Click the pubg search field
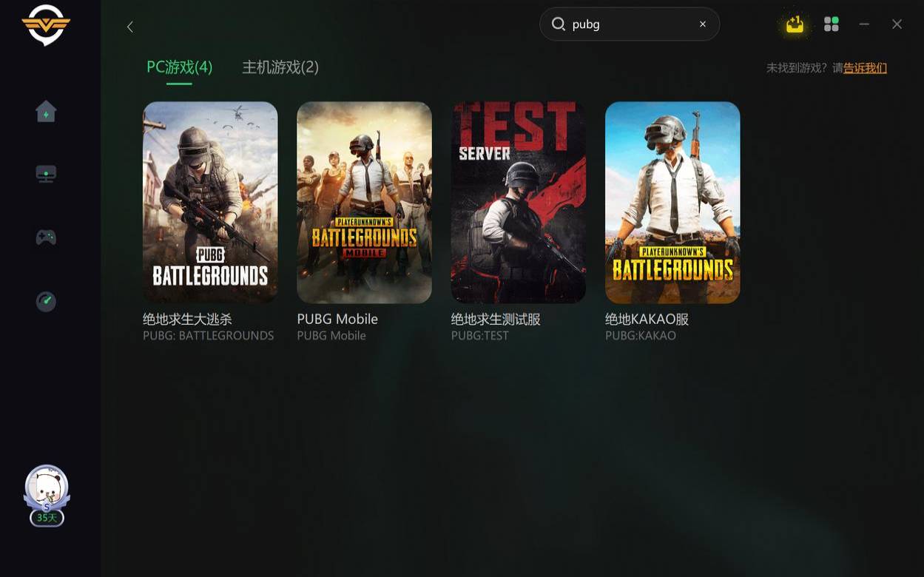 pos(630,24)
